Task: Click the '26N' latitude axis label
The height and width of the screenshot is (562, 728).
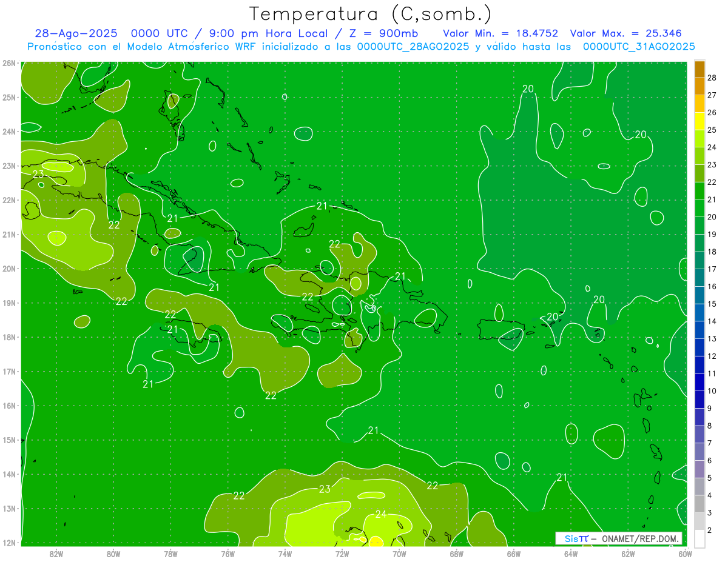Action: pyautogui.click(x=9, y=63)
